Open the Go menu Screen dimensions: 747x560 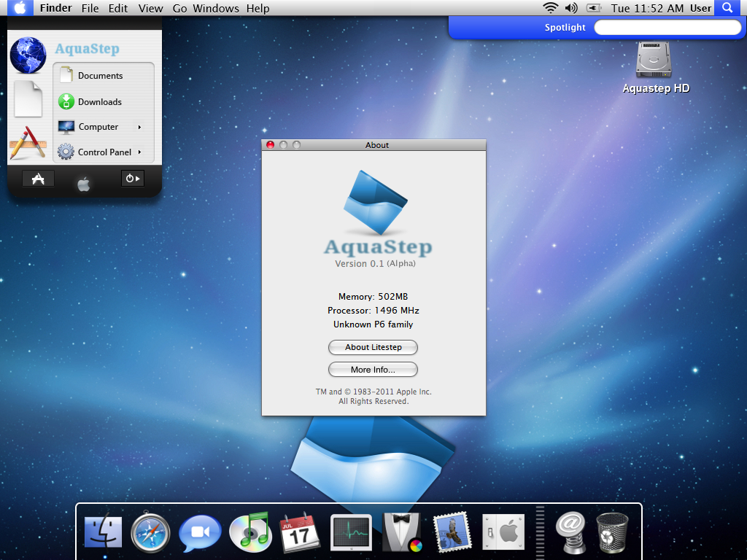pos(179,8)
